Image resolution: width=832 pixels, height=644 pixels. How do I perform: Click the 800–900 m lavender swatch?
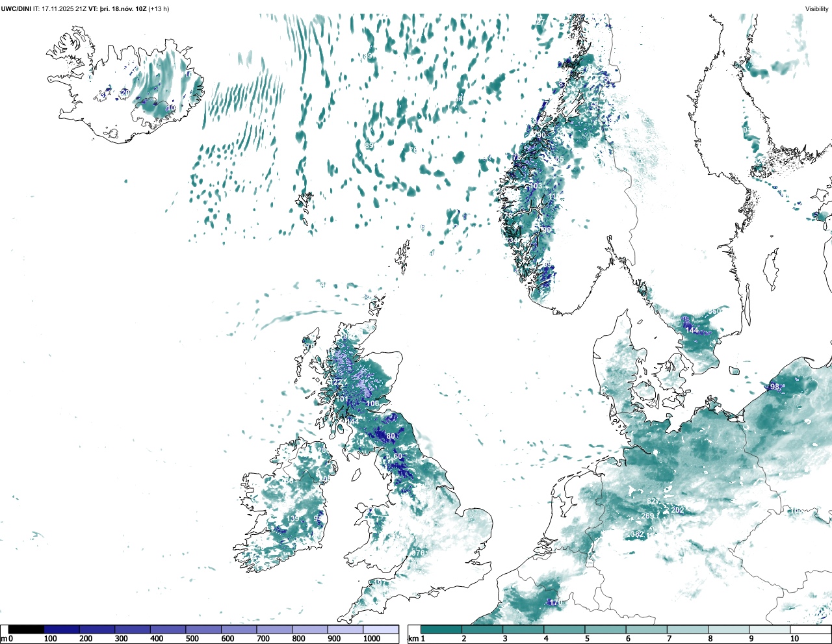(309, 629)
